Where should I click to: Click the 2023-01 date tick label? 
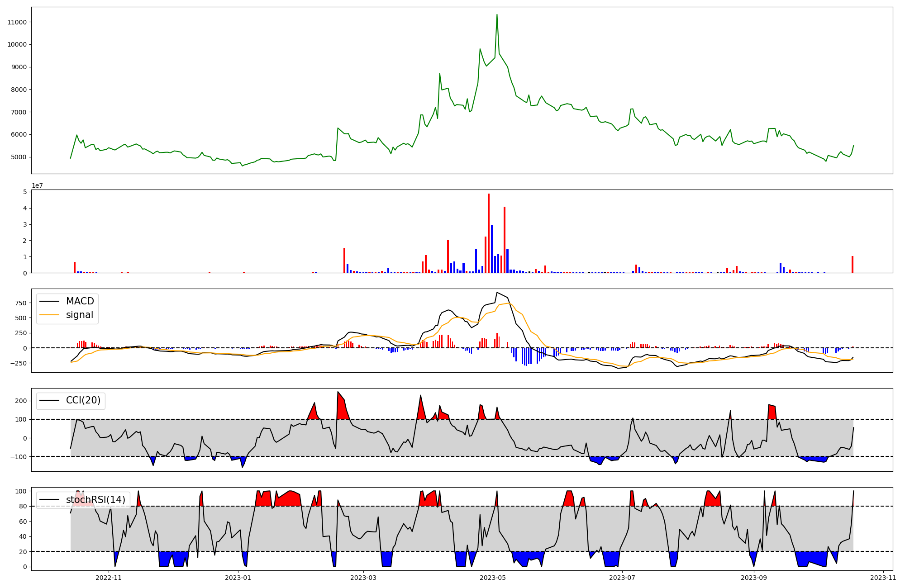point(238,578)
